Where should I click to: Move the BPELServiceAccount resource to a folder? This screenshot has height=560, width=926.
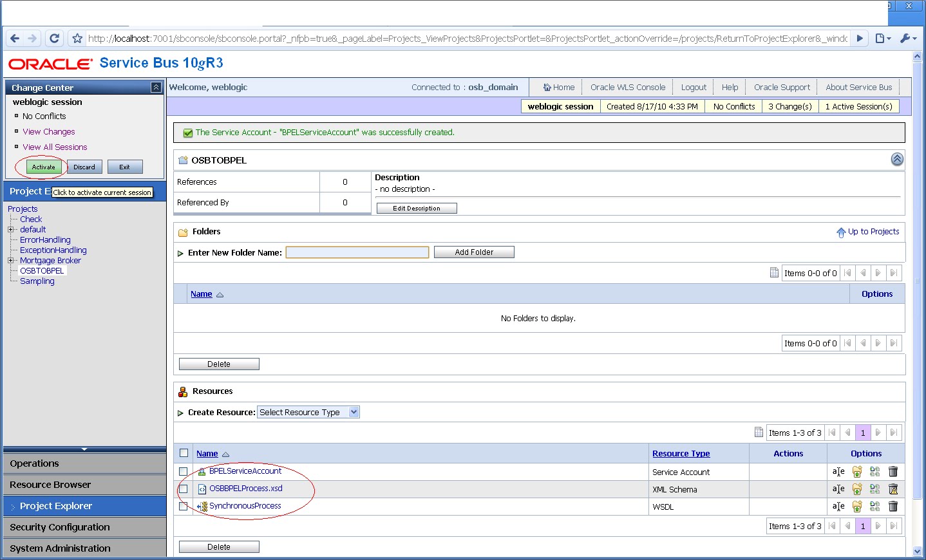coord(857,472)
